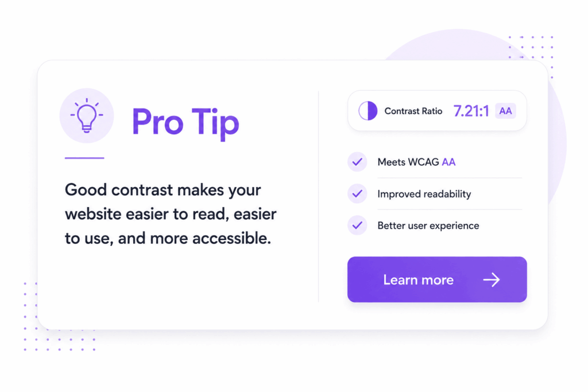Click the Good contrast paragraph text

tap(171, 214)
